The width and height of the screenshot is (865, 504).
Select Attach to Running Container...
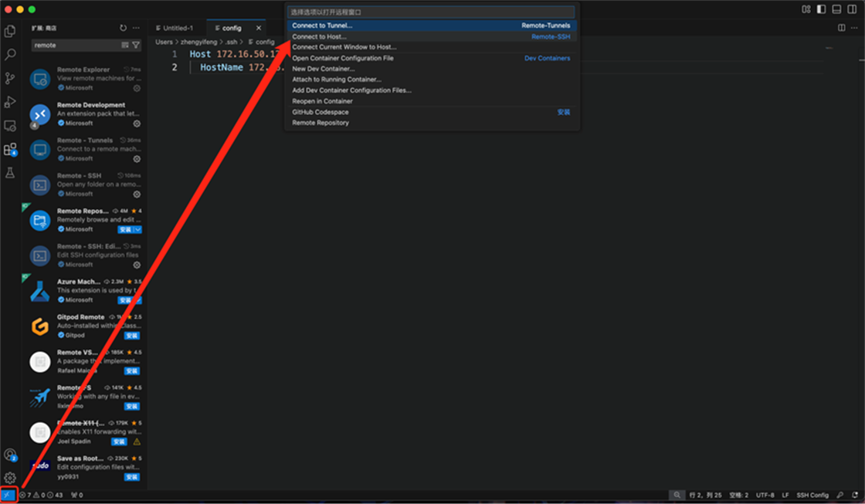432,79
